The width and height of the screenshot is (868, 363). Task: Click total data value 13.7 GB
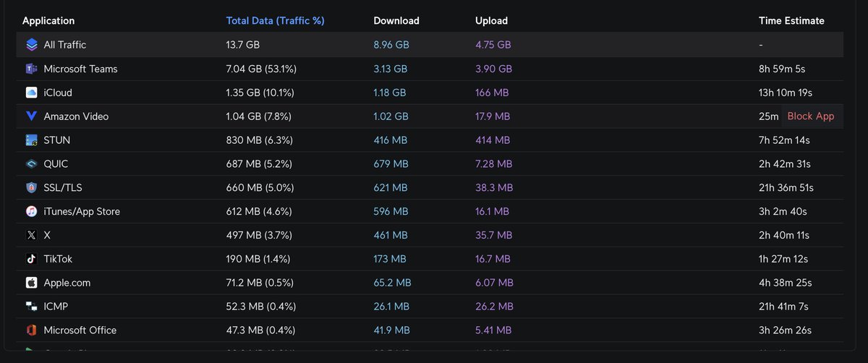click(x=243, y=45)
